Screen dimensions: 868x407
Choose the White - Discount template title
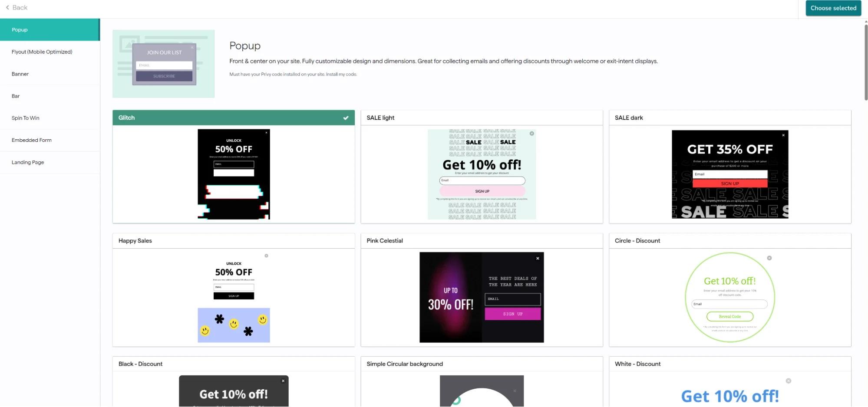(637, 364)
